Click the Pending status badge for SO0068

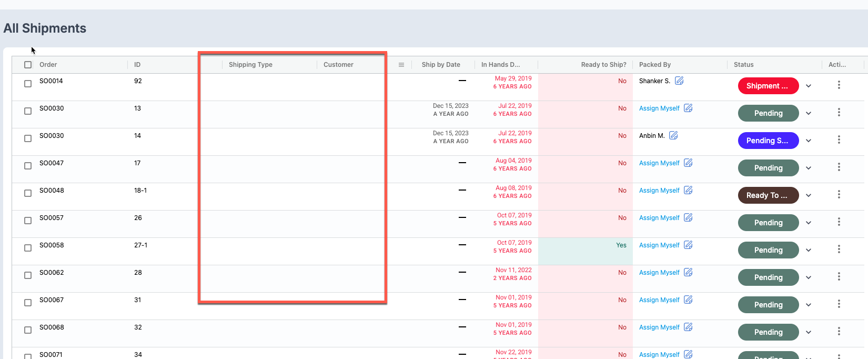pyautogui.click(x=768, y=332)
